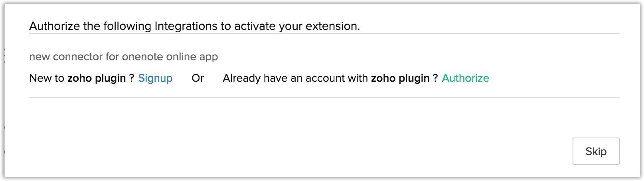Click the green Authorize link

pos(465,78)
